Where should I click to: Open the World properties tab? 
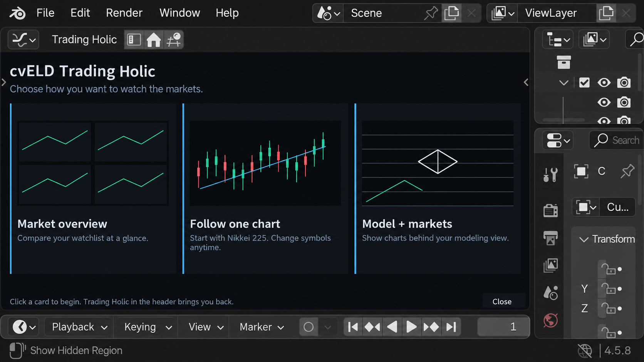point(550,320)
